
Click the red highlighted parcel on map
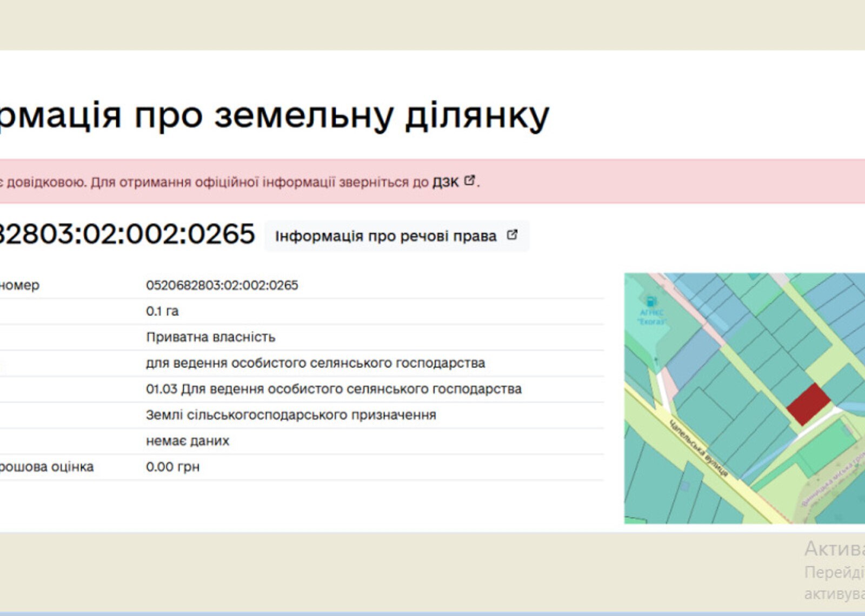click(x=808, y=404)
